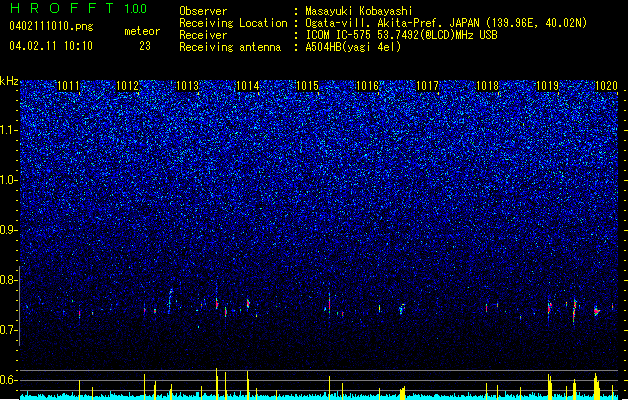Click the tall meteor echo below marker 1015
Viewport: 629px width, 400px height.
pos(329,304)
